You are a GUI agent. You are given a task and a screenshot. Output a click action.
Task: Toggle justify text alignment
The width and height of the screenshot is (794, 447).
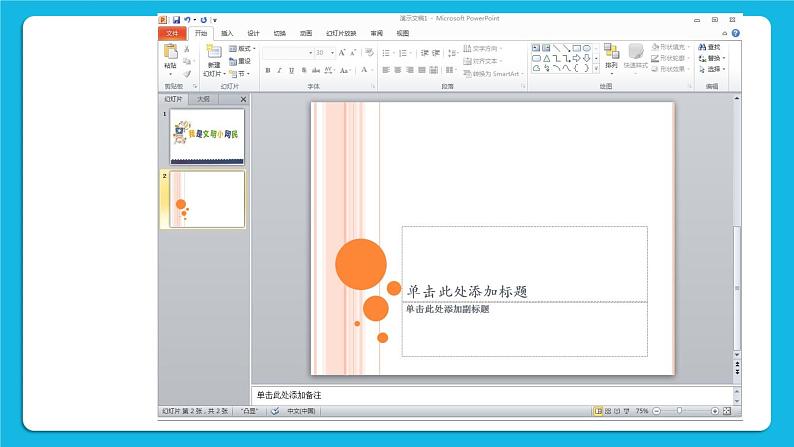(x=422, y=70)
